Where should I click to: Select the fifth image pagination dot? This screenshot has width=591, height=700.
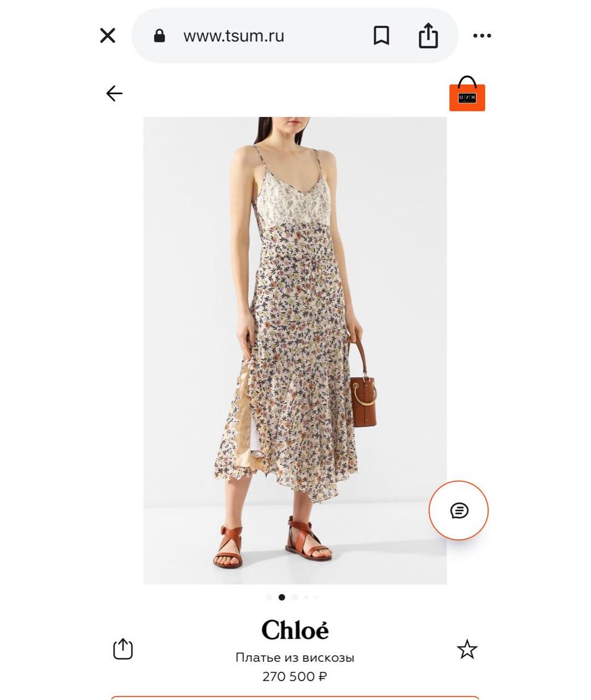(316, 597)
